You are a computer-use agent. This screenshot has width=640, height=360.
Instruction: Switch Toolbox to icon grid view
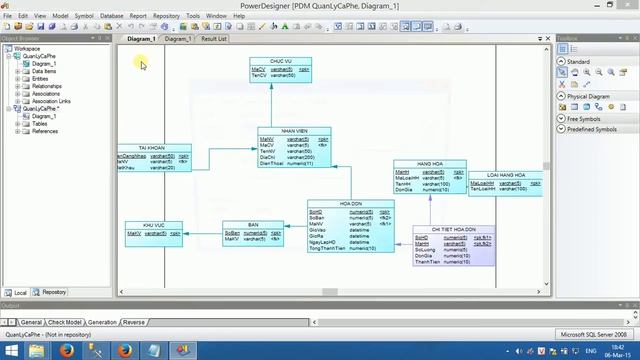[562, 49]
